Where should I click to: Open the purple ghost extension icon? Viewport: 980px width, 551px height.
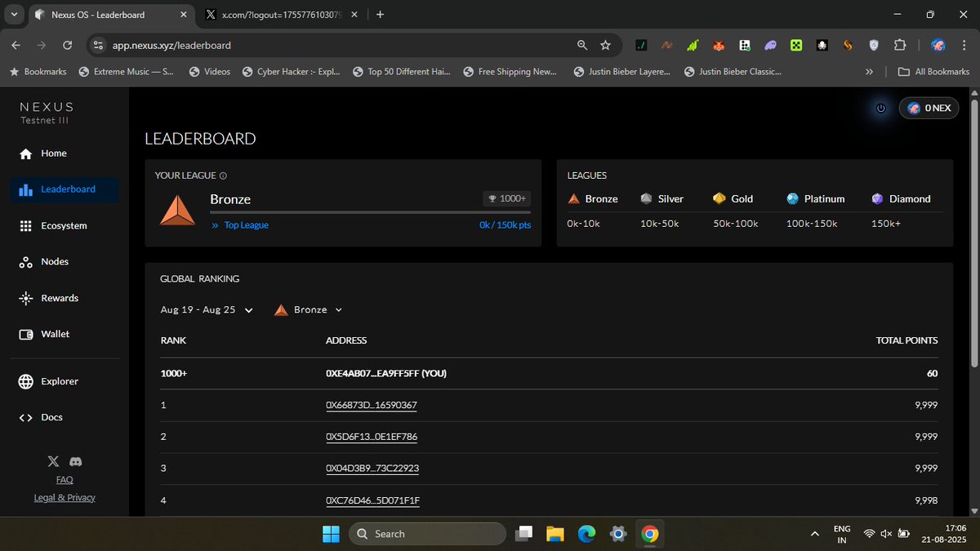click(770, 46)
